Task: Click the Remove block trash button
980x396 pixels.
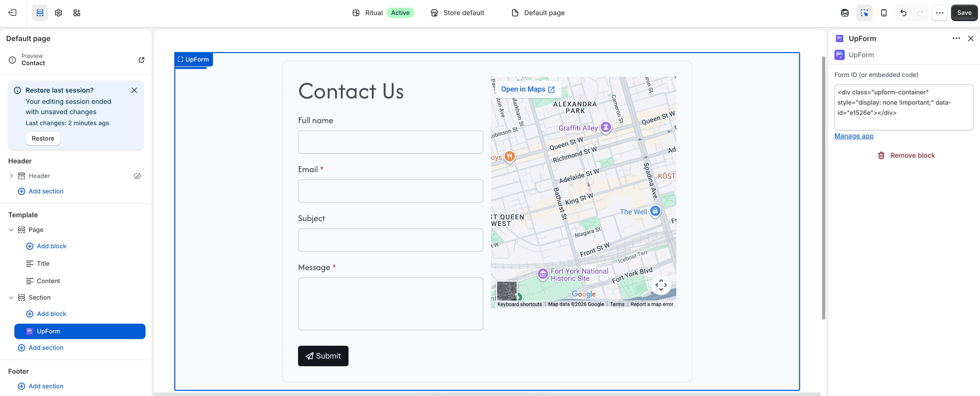Action: [x=906, y=155]
